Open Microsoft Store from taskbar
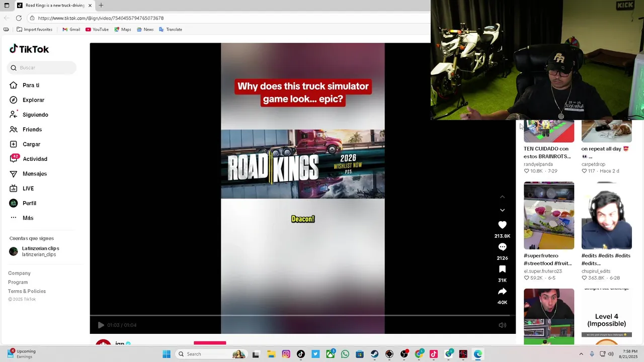Screen dimensions: 644x362 click(360, 354)
